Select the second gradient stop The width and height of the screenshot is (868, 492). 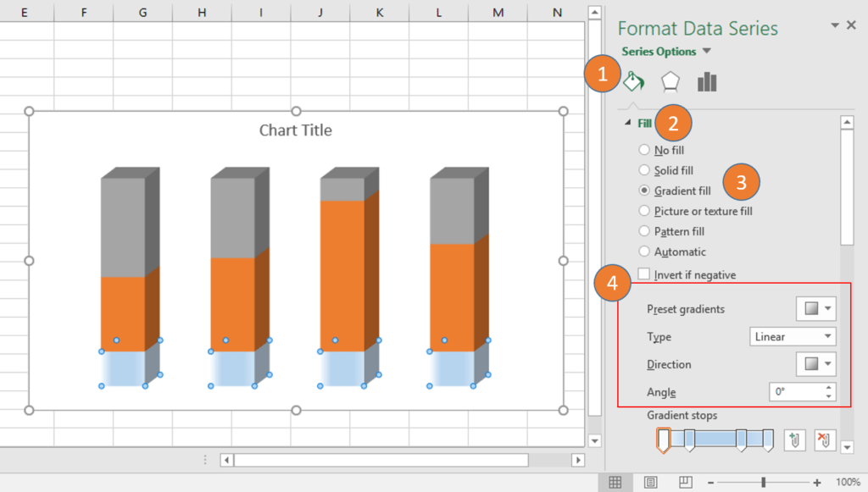(x=689, y=440)
